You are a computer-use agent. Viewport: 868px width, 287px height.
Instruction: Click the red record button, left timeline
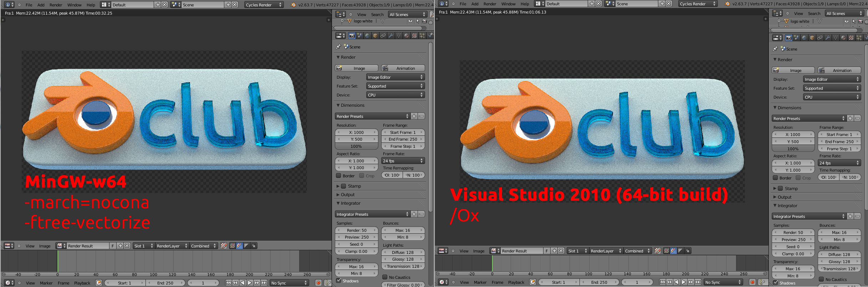click(x=318, y=283)
